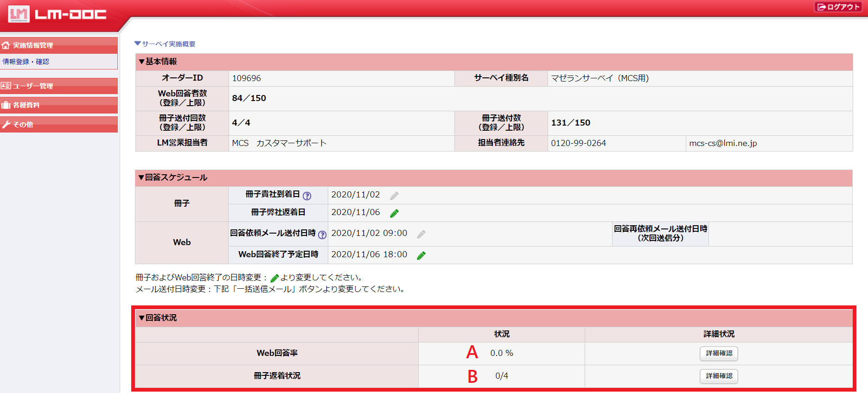Edit 冊子弊社返着日 with green pencil icon
868x393 pixels.
pyautogui.click(x=394, y=213)
